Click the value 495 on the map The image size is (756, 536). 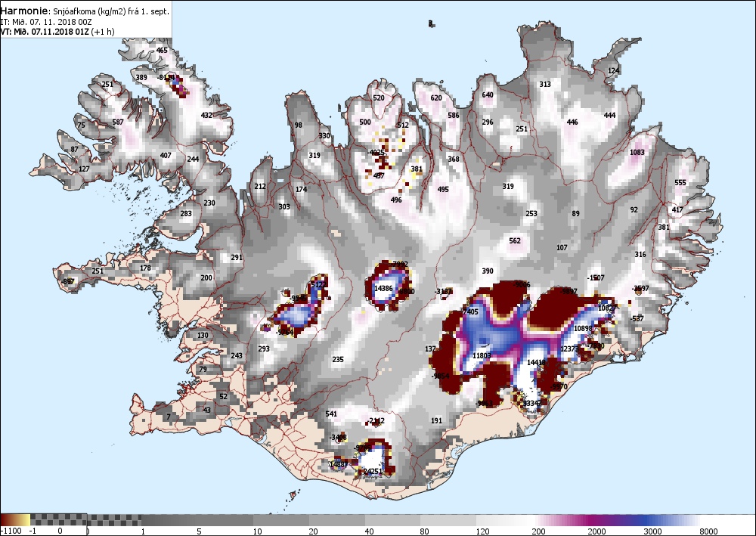click(442, 190)
